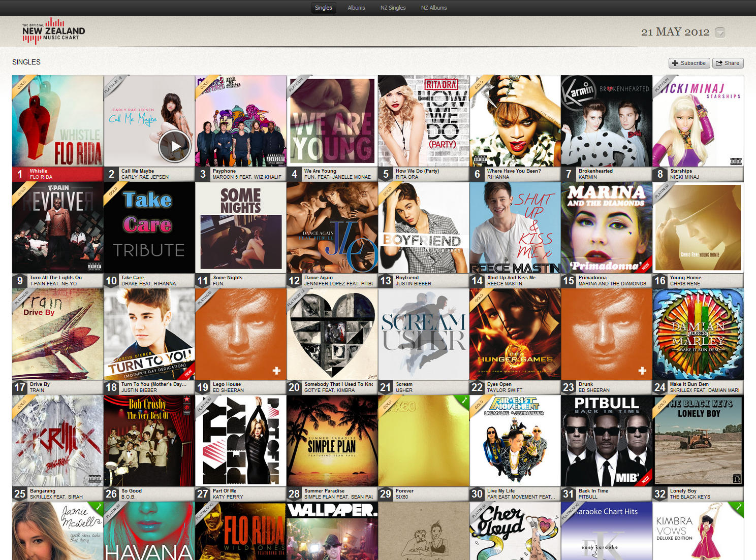The image size is (756, 560).
Task: Play Call Me Maybe using the play button
Action: click(175, 146)
